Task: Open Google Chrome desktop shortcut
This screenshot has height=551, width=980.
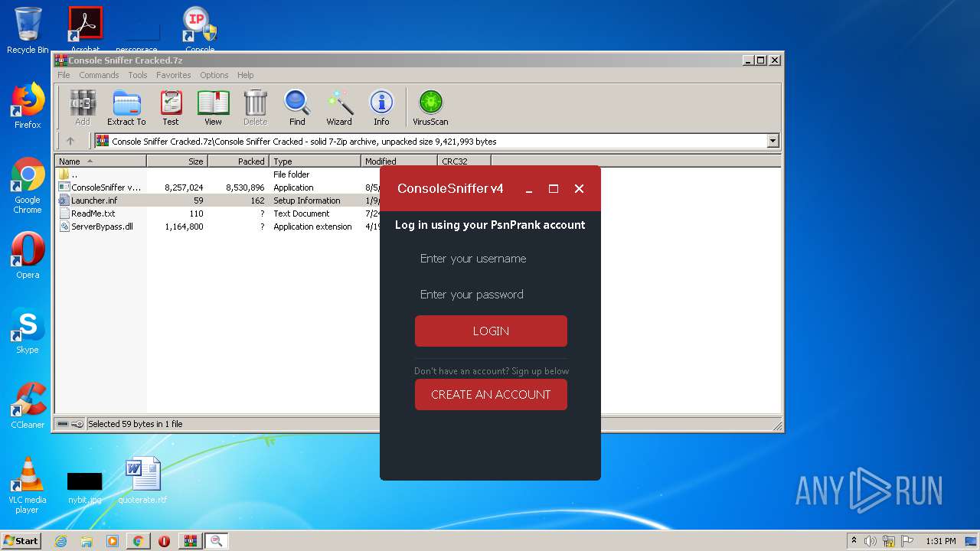Action: click(28, 186)
